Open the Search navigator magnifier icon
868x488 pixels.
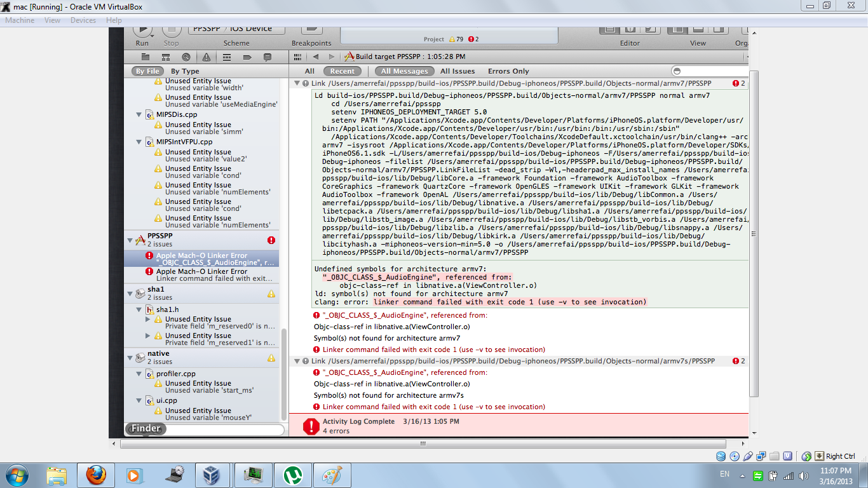(x=186, y=57)
